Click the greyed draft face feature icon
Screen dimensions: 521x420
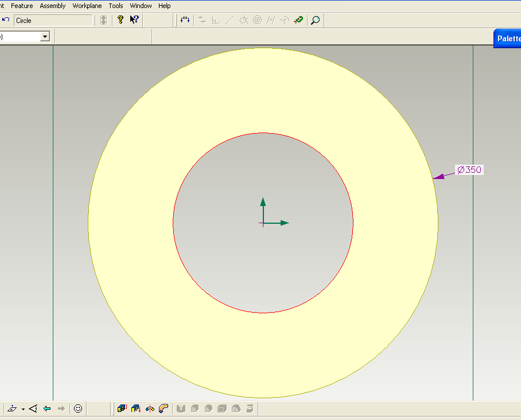(x=236, y=409)
